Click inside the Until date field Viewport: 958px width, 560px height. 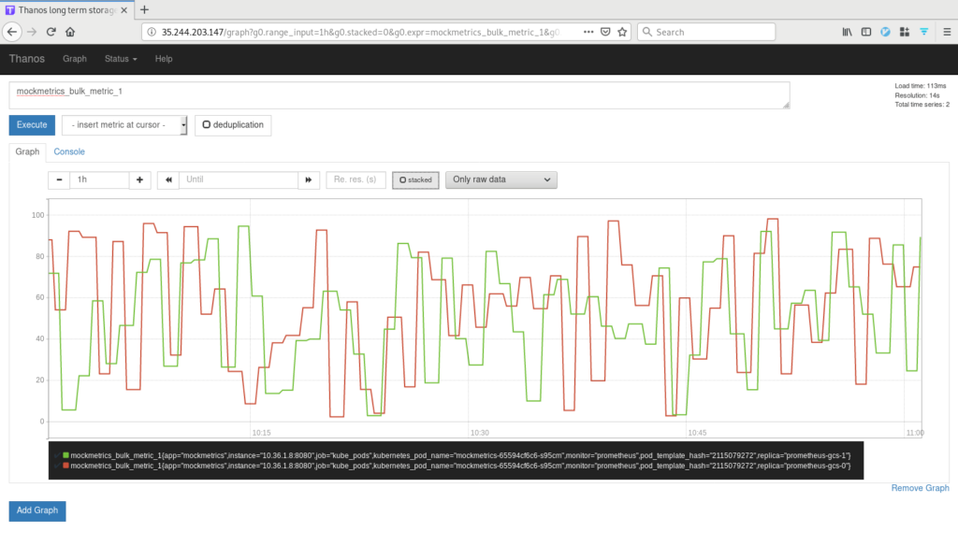click(x=239, y=179)
